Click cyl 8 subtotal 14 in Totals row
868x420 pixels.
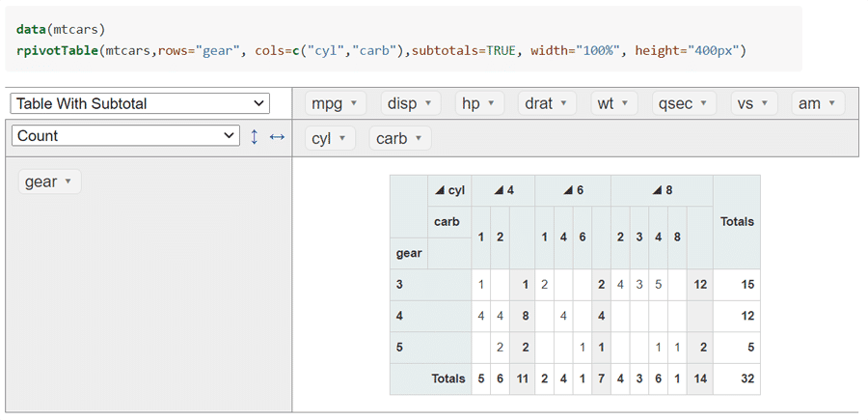click(x=700, y=379)
